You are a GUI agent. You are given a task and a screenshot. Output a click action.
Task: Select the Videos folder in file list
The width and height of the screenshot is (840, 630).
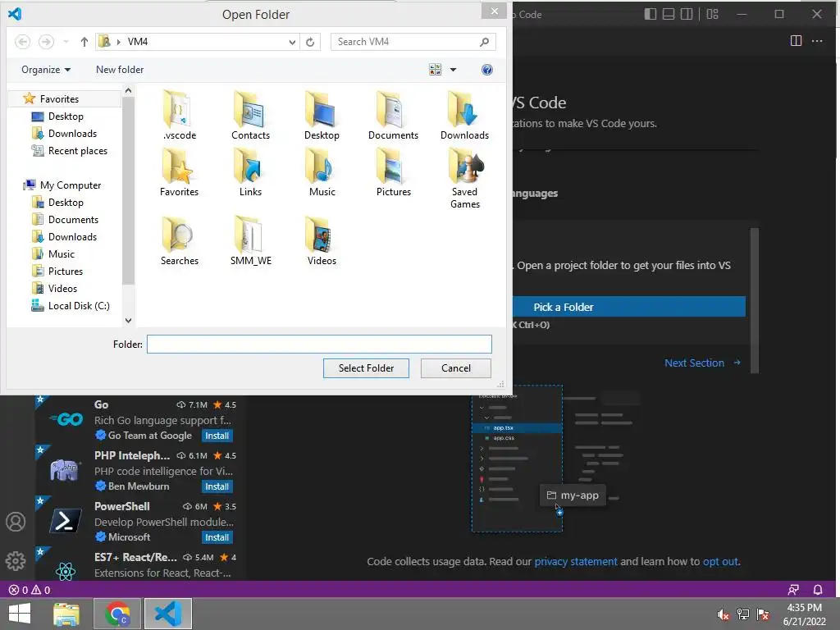click(x=322, y=241)
